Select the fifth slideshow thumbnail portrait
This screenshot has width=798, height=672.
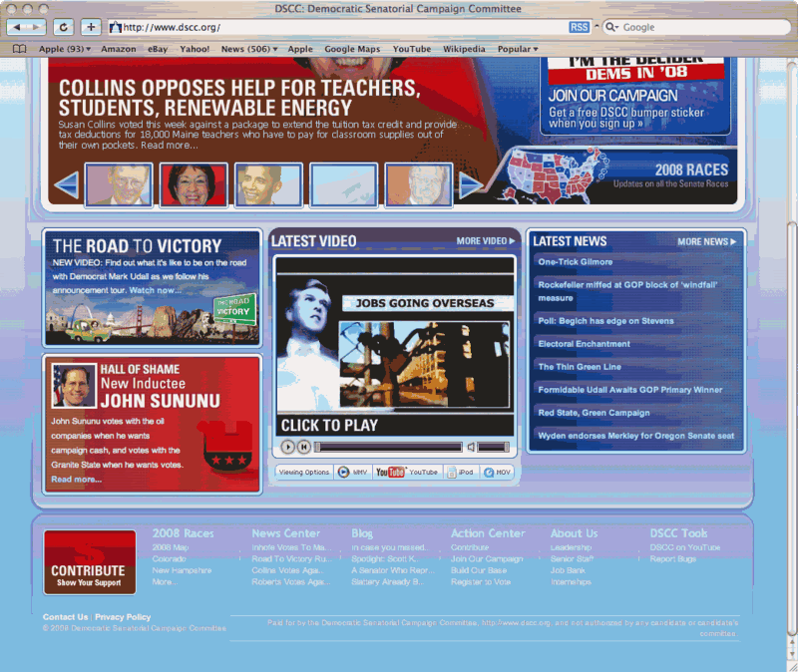[419, 184]
